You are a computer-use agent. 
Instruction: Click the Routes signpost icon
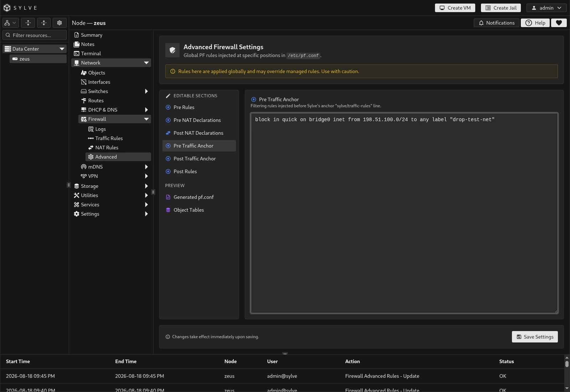84,100
